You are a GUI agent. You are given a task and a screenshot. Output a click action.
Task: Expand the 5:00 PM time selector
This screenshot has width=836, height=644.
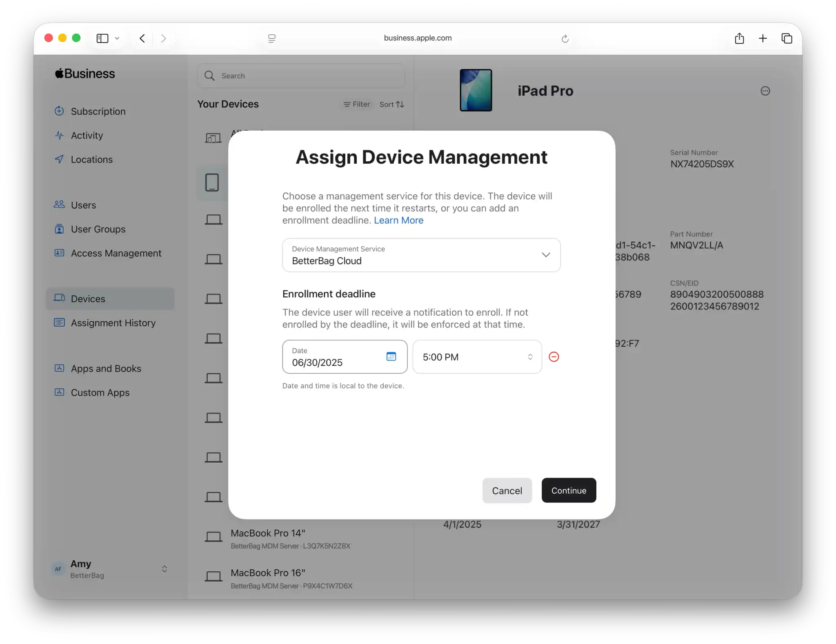530,357
